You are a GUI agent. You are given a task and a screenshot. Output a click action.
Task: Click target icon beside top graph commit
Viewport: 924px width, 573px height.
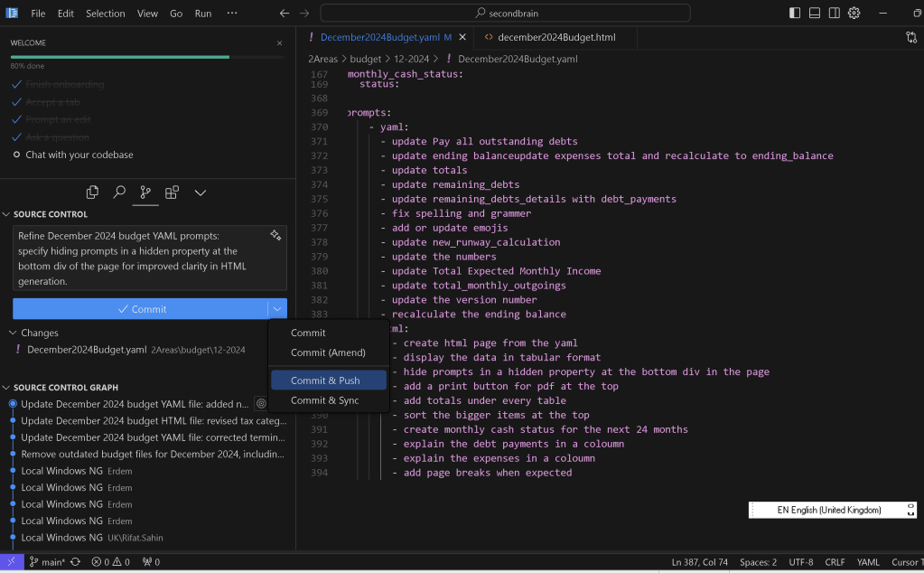pos(261,404)
